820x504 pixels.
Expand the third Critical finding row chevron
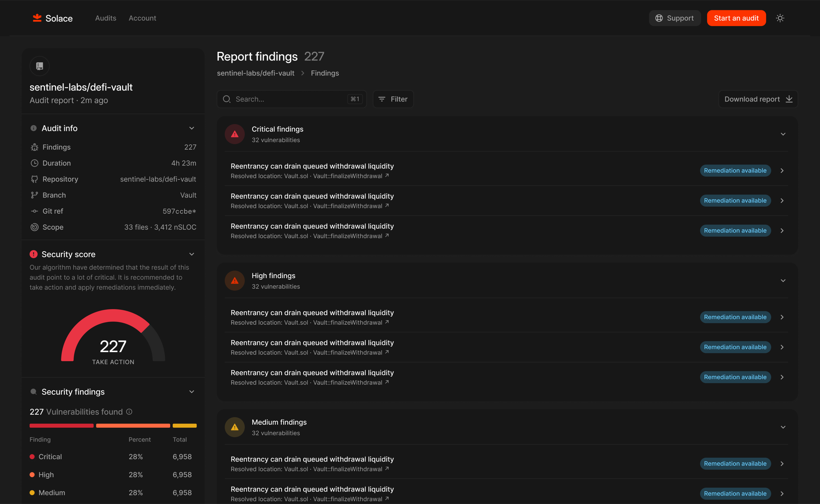(x=782, y=231)
